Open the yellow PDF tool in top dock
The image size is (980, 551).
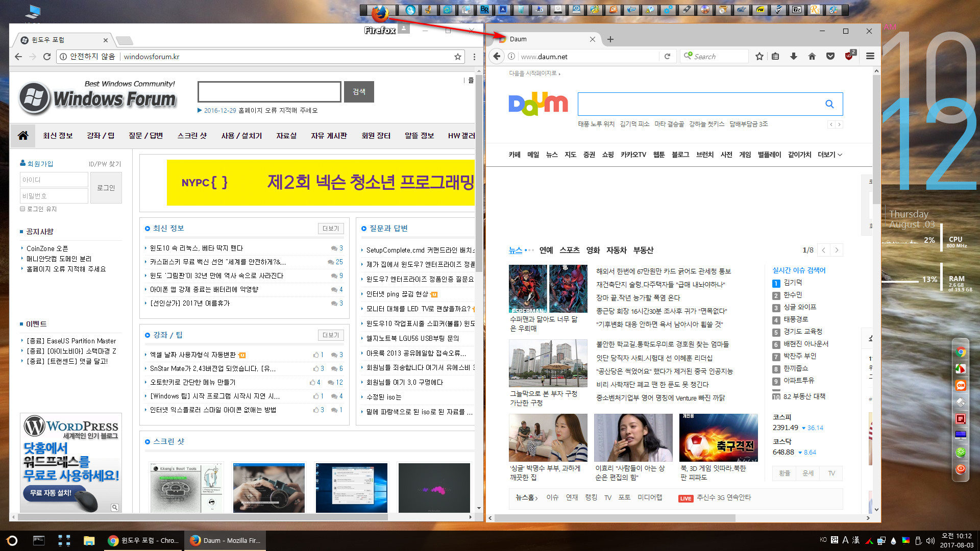(760, 9)
